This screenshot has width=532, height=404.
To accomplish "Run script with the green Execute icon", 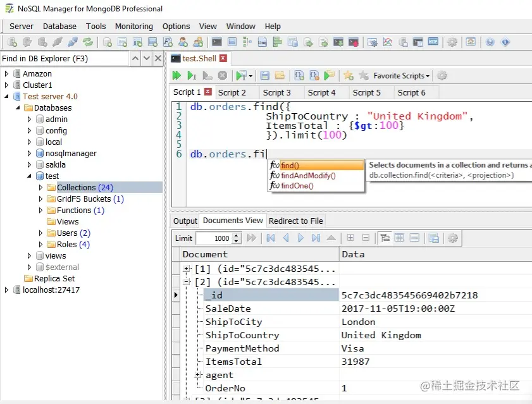I will point(176,75).
